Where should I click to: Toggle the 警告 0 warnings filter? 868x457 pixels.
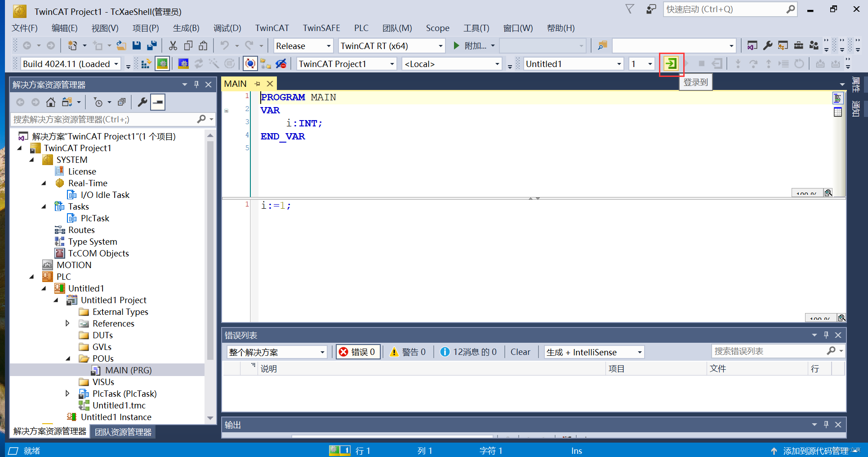[x=408, y=352]
